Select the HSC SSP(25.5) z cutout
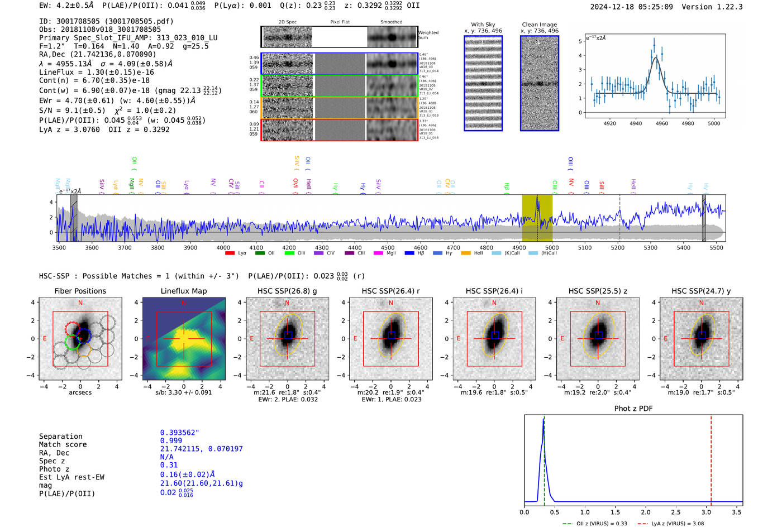Image resolution: width=782 pixels, height=532 pixels. pyautogui.click(x=598, y=338)
